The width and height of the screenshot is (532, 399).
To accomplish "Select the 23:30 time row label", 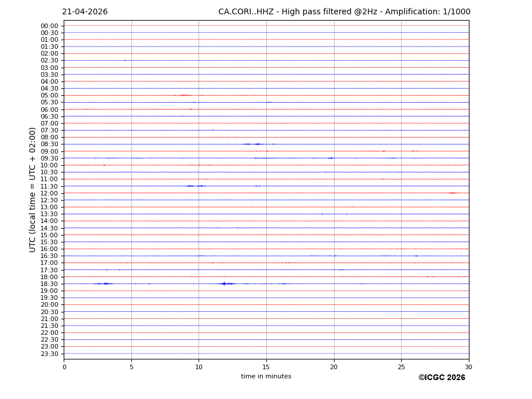I will point(49,354).
